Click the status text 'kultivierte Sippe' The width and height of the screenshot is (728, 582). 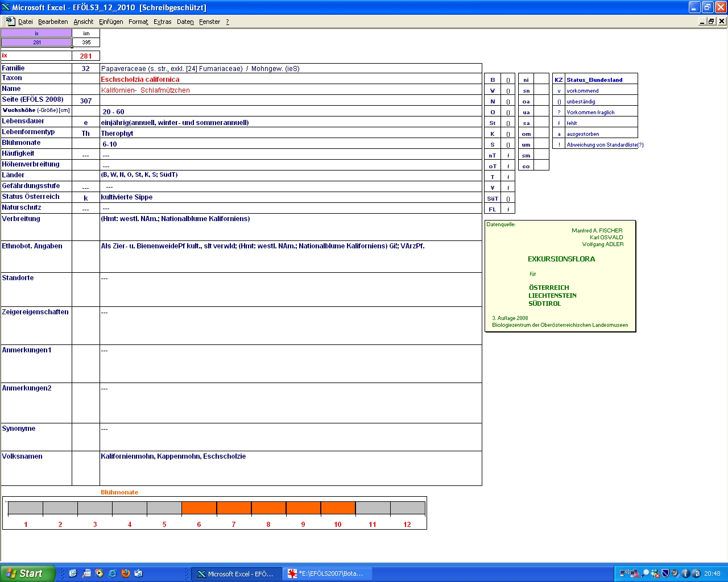[127, 197]
